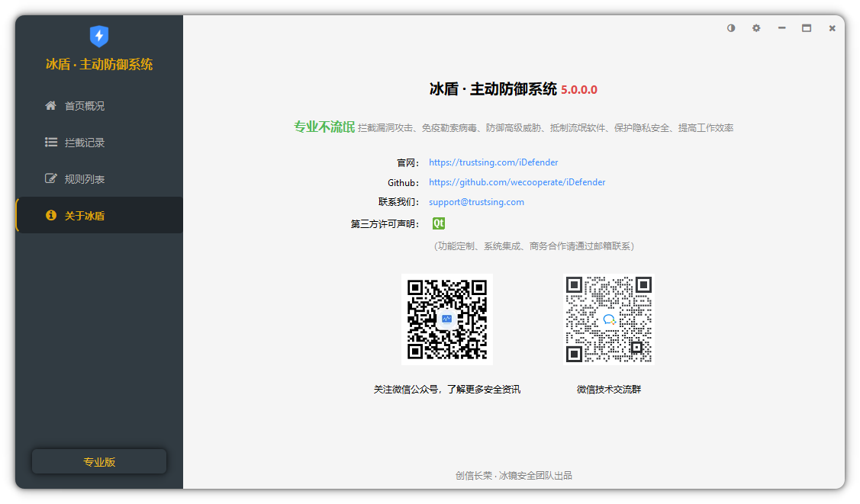Image resolution: width=860 pixels, height=504 pixels.
Task: Open settings via the gear icon
Action: click(x=756, y=28)
